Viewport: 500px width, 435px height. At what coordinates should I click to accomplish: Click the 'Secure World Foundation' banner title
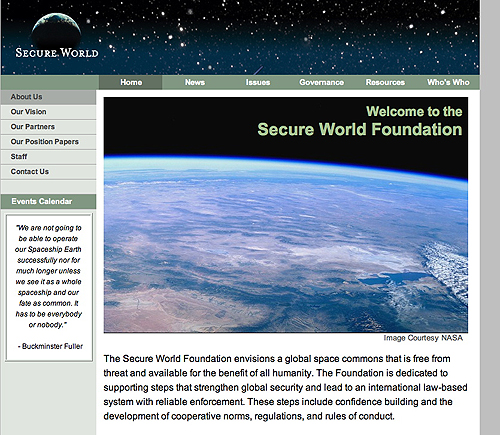pos(360,129)
